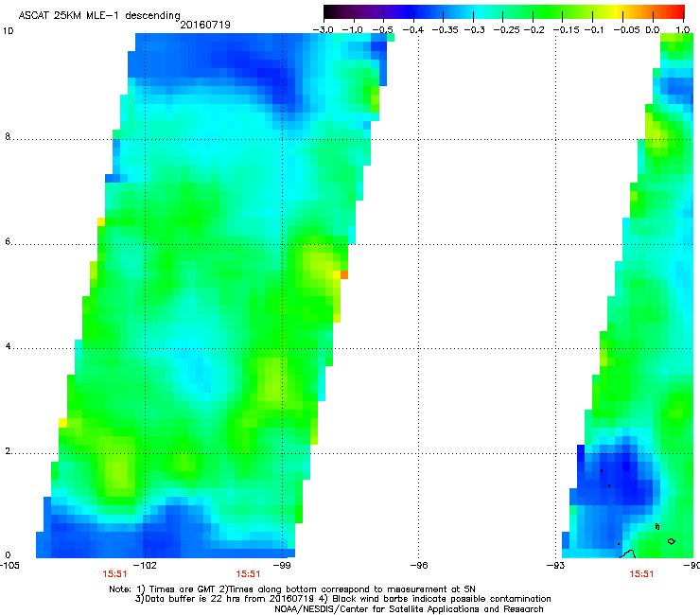
Task: Click the latitude axis label '8'
Action: click(x=8, y=136)
